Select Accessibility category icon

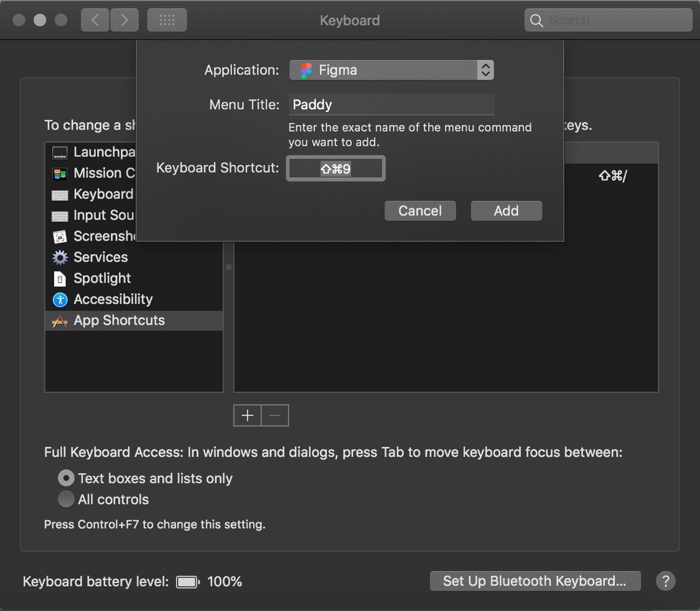pos(60,300)
